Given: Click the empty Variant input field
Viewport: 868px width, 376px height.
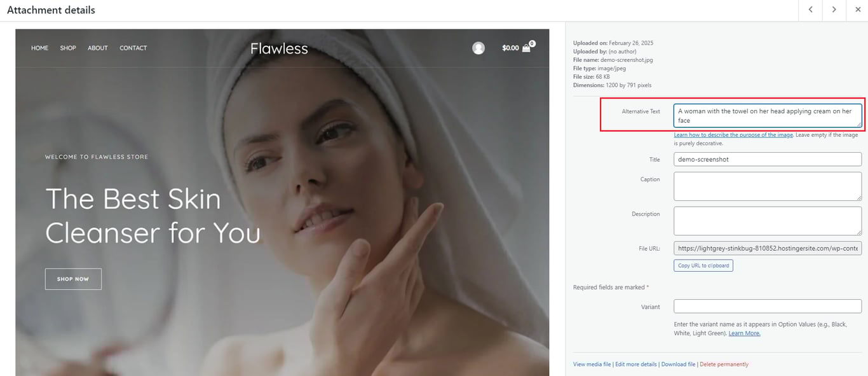Looking at the screenshot, I should tap(767, 306).
